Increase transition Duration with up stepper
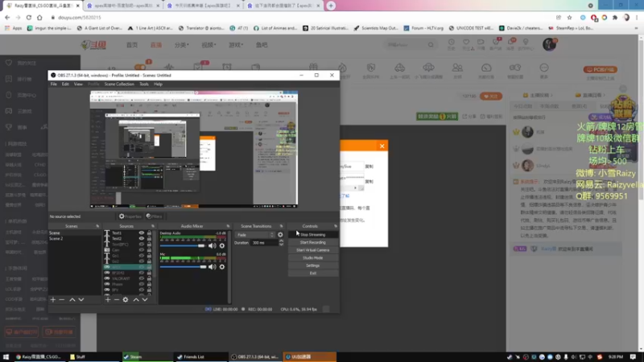Viewport: 644px width, 362px height. click(x=281, y=241)
